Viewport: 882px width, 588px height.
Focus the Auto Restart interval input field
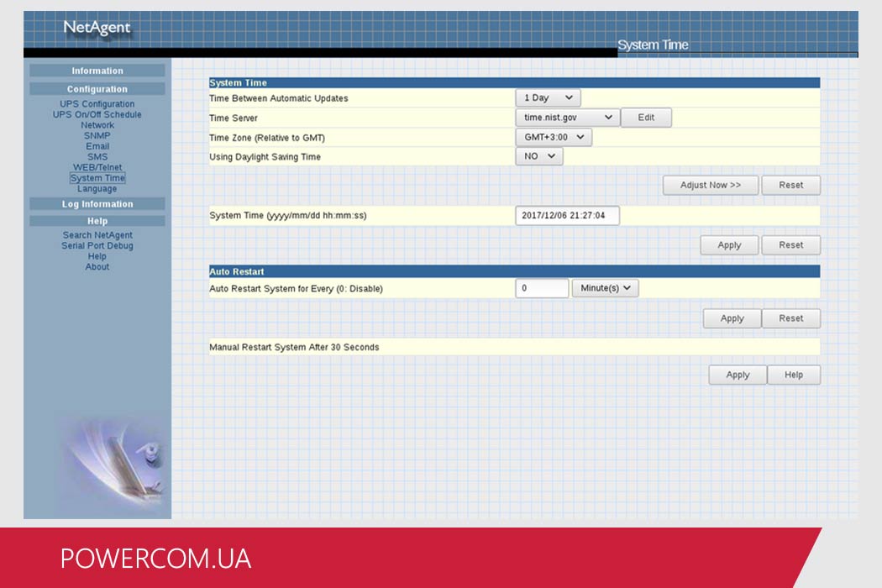click(x=542, y=288)
